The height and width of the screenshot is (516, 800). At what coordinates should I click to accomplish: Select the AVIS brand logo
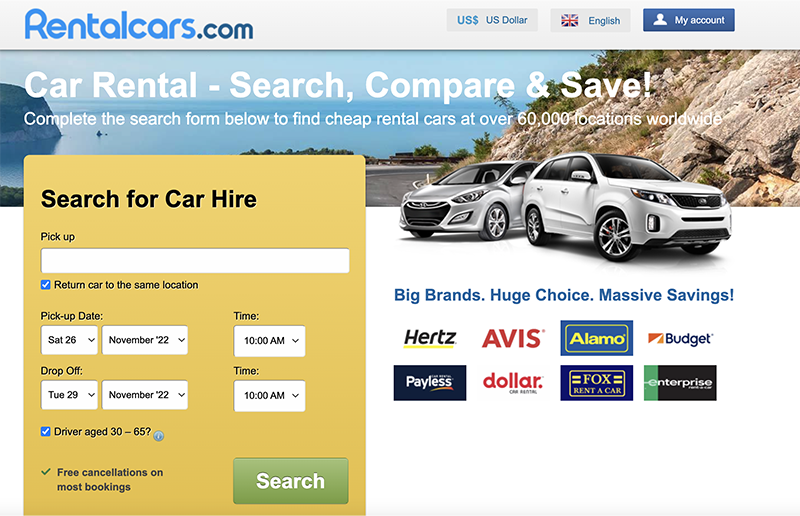point(513,338)
